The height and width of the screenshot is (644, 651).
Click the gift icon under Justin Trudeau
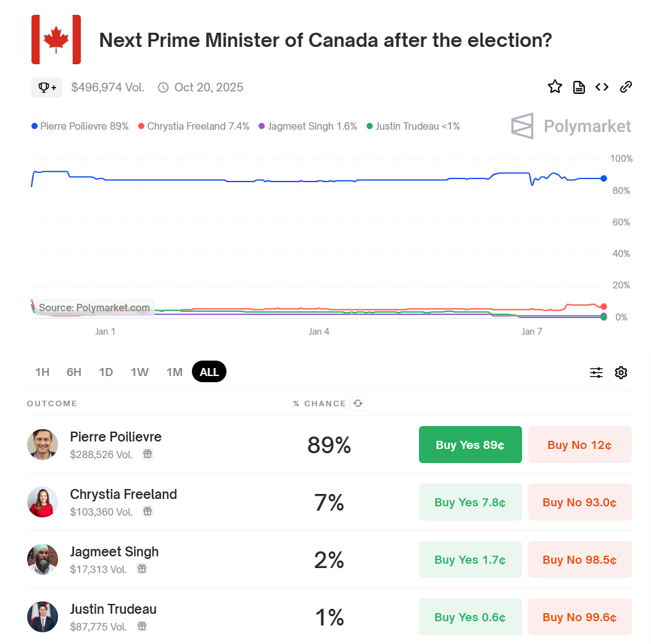(142, 626)
